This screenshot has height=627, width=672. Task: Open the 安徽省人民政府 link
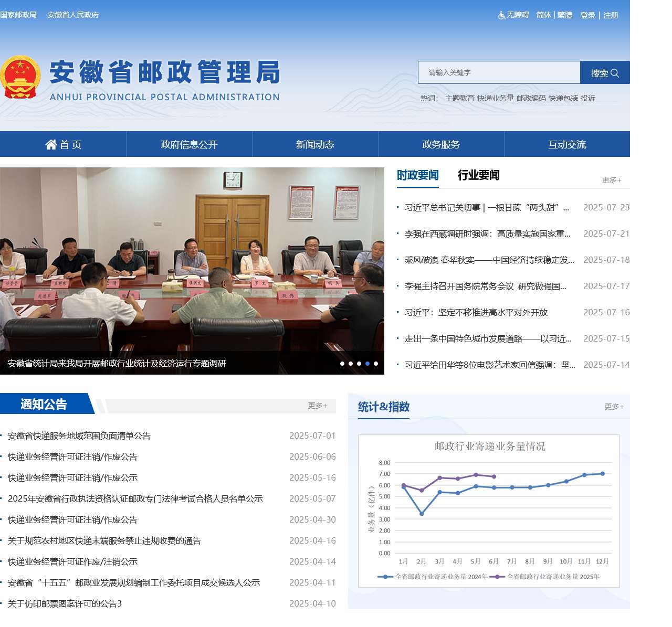pos(73,15)
